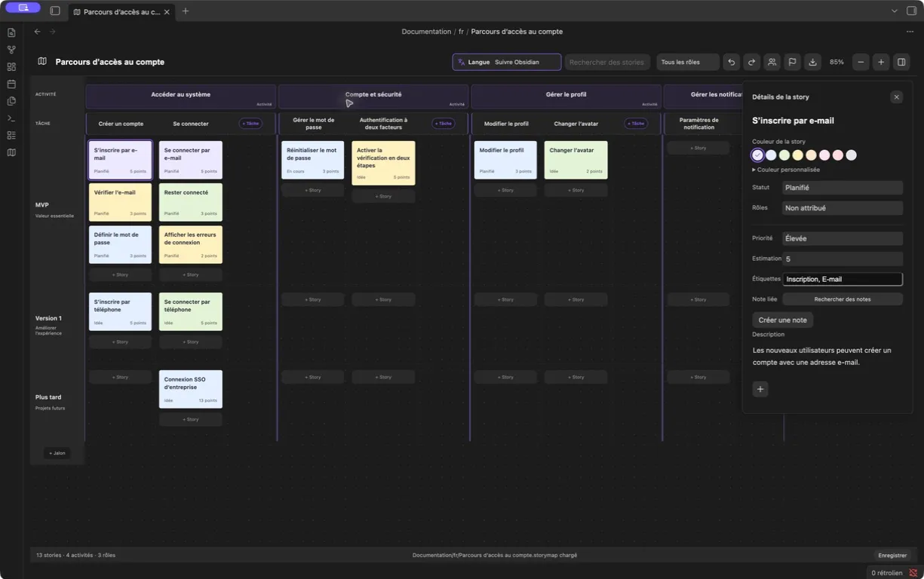The image size is (924, 579).
Task: Open the Priorité Élevée dropdown
Action: [x=842, y=238]
